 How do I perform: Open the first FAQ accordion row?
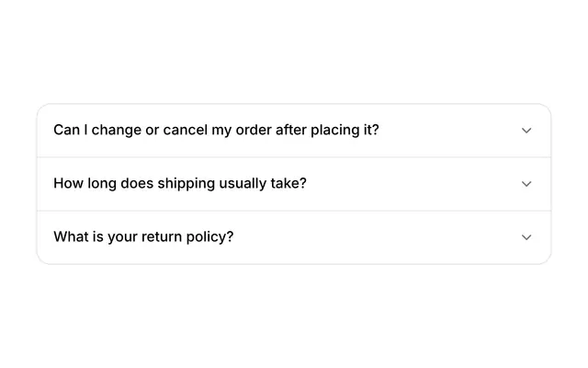click(x=294, y=131)
